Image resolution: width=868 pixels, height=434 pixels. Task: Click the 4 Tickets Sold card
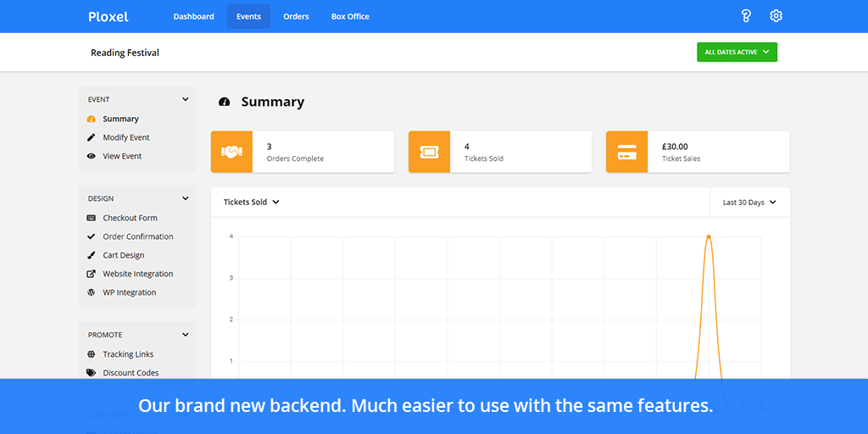pyautogui.click(x=500, y=152)
